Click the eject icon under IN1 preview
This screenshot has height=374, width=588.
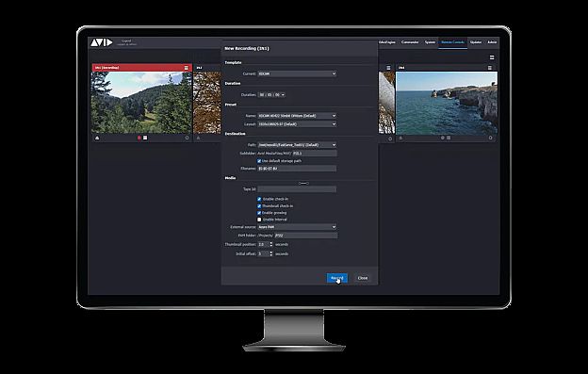pyautogui.click(x=97, y=138)
